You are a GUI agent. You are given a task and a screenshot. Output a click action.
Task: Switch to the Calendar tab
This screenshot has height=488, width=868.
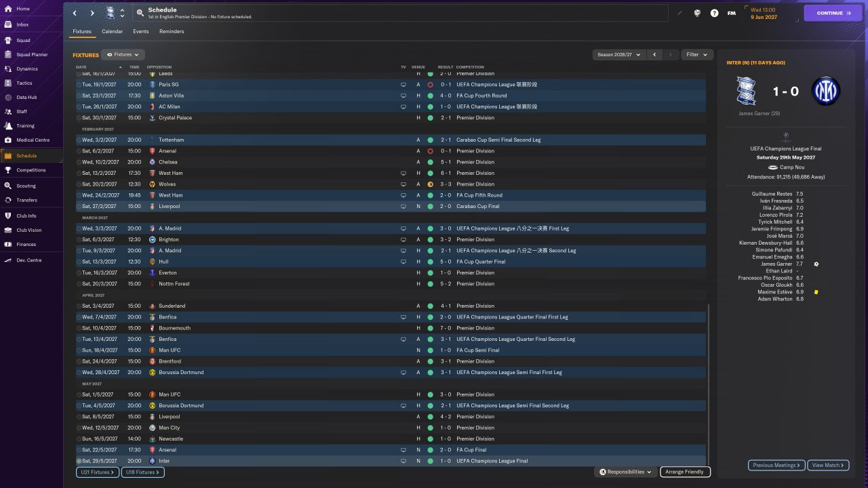coord(113,31)
